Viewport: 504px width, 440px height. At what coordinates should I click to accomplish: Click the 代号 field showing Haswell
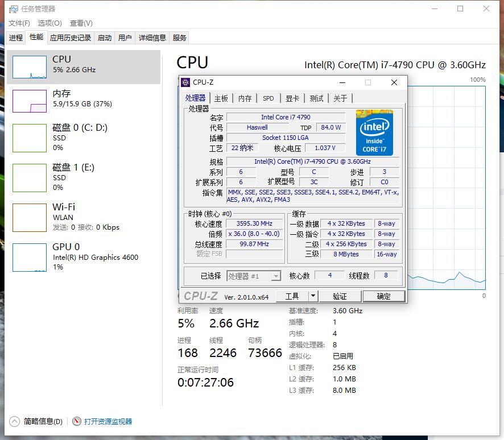click(257, 127)
